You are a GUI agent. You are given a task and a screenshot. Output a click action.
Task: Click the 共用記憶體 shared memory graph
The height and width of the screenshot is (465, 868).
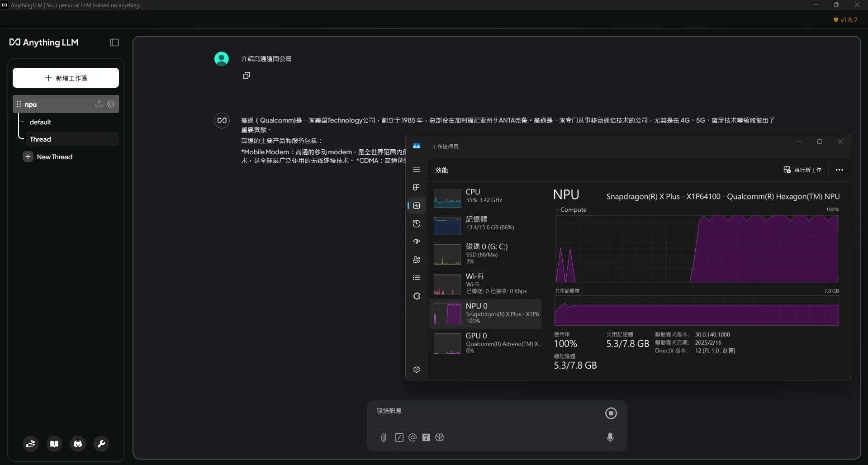click(x=697, y=311)
